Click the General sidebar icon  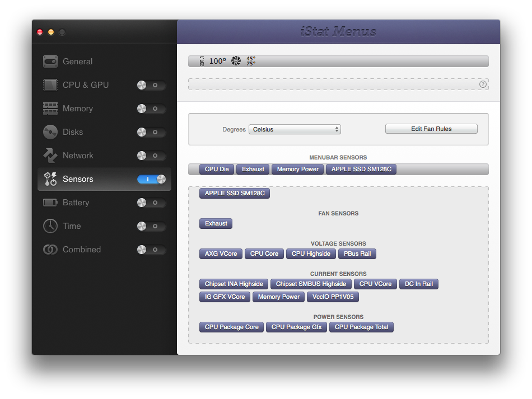[50, 62]
